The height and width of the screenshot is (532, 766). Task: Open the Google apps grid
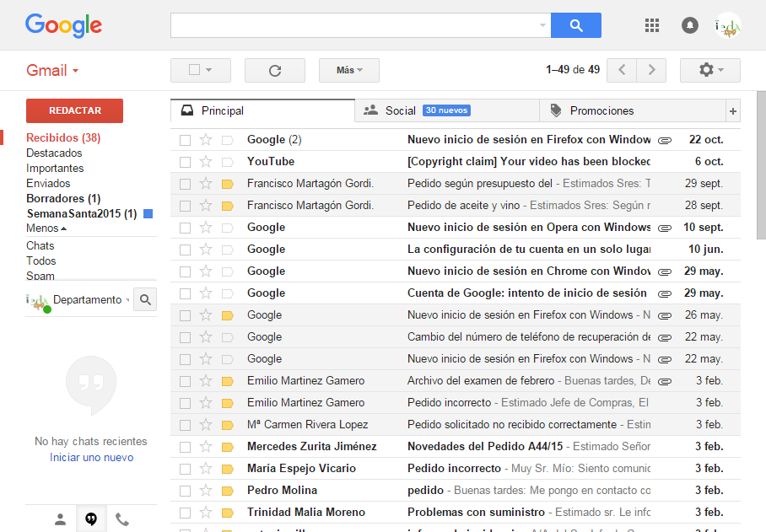coord(651,25)
